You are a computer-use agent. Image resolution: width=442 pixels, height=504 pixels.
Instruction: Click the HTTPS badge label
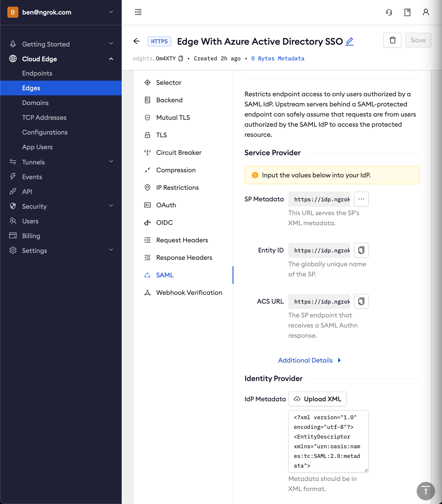[x=159, y=41]
